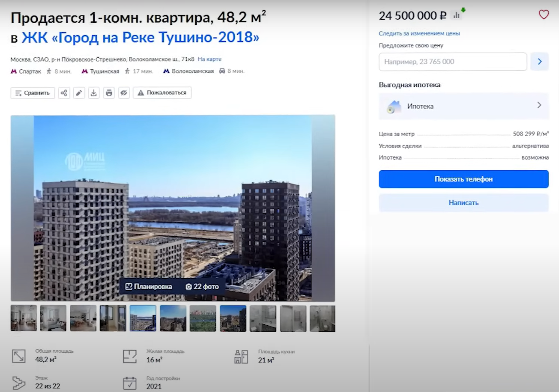Select the green park aerial view thumbnail
559x392 pixels.
[203, 318]
